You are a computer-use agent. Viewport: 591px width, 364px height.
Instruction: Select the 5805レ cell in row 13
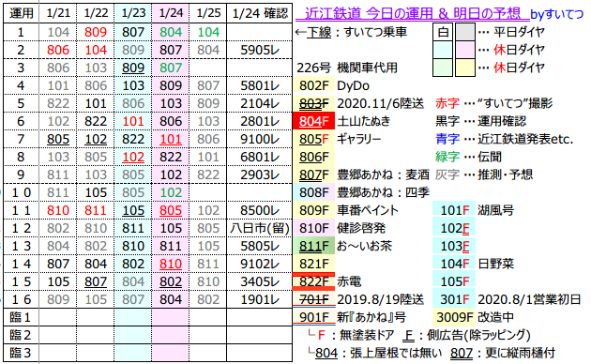(x=260, y=246)
